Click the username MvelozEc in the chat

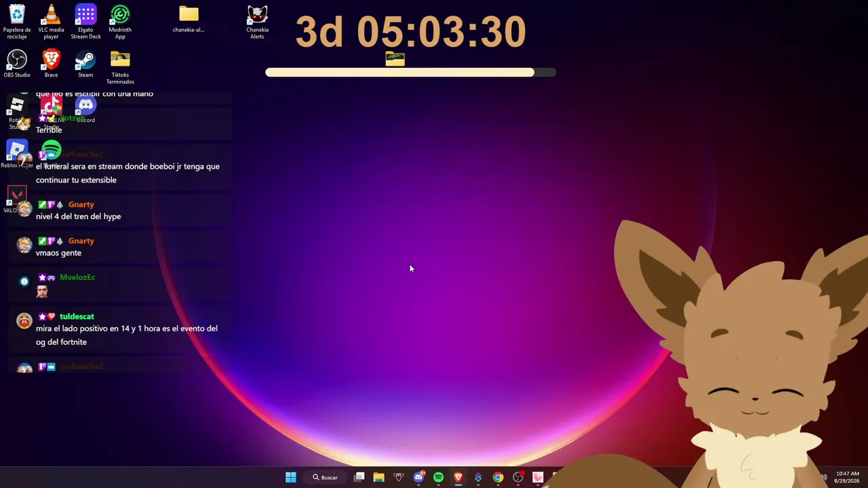pyautogui.click(x=77, y=277)
